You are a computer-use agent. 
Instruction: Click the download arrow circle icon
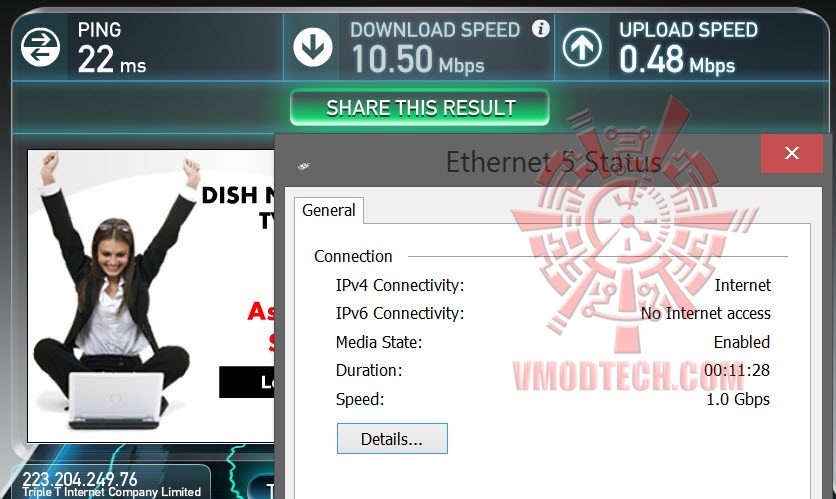pos(313,47)
